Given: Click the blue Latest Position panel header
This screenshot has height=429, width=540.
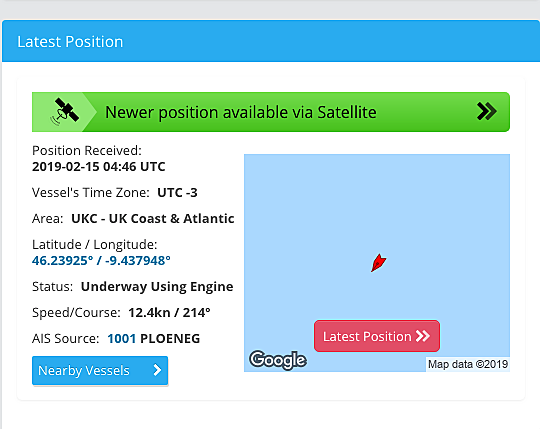Looking at the screenshot, I should [271, 41].
